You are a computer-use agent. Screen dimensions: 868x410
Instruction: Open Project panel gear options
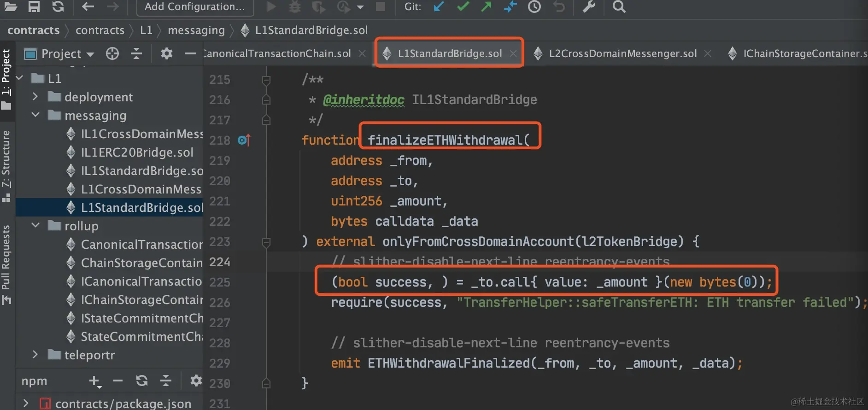(x=167, y=54)
